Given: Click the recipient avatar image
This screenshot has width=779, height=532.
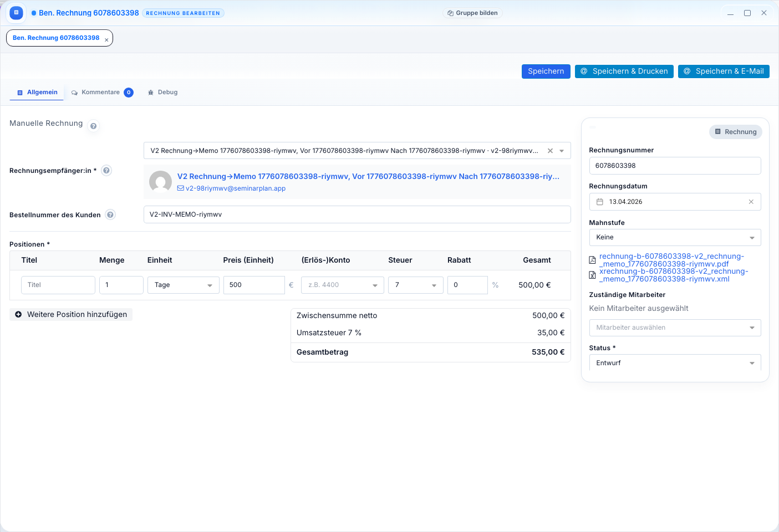Looking at the screenshot, I should 160,182.
